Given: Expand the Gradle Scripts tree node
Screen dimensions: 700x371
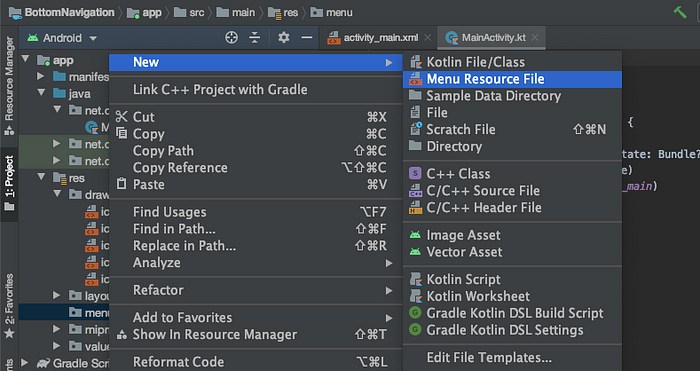Looking at the screenshot, I should 25,363.
